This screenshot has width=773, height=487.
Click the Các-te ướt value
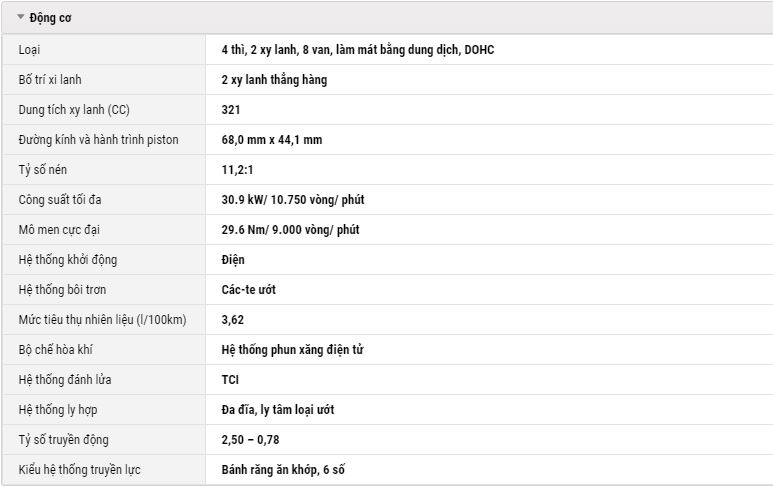248,290
